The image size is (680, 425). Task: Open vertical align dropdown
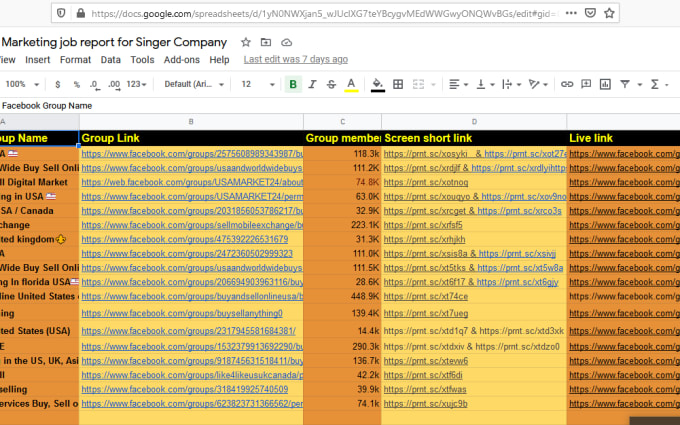[485, 84]
